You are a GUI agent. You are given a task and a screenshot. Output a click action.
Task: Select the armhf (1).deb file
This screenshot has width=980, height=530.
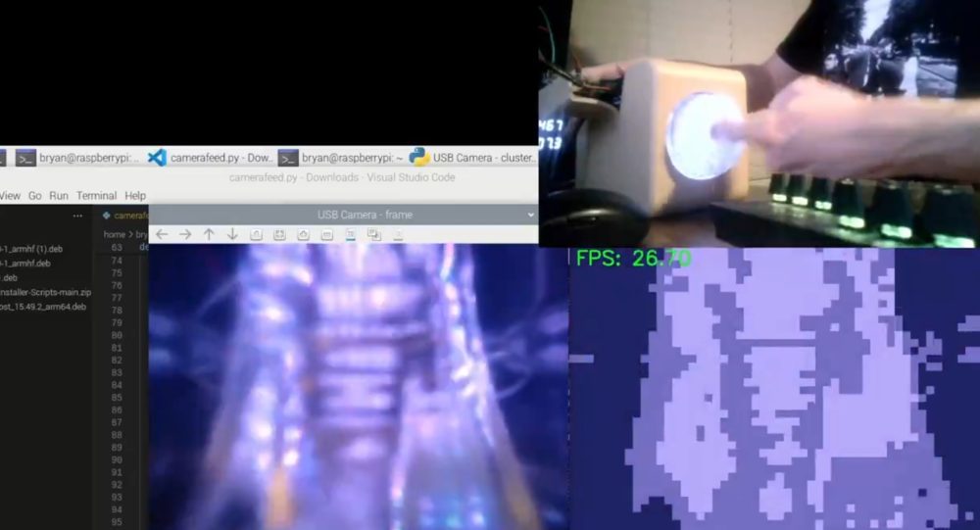35,249
